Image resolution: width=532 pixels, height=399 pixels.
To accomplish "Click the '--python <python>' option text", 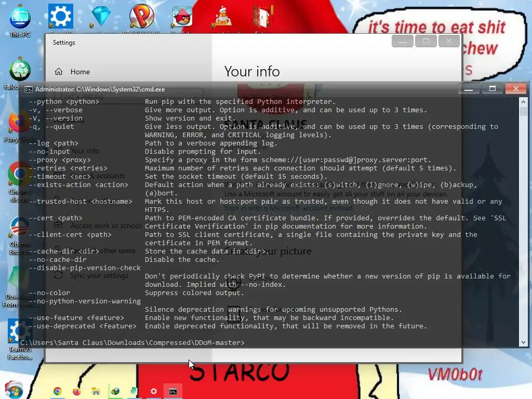I will pos(64,101).
